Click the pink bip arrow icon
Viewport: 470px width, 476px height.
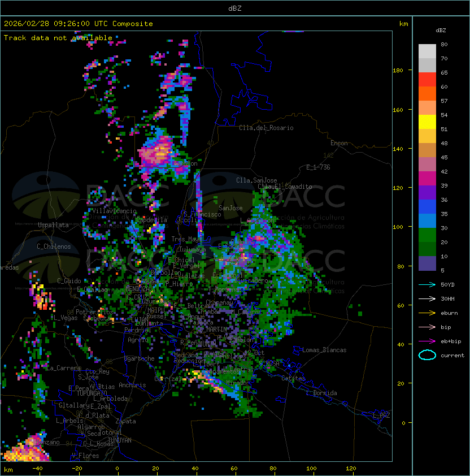click(x=427, y=327)
